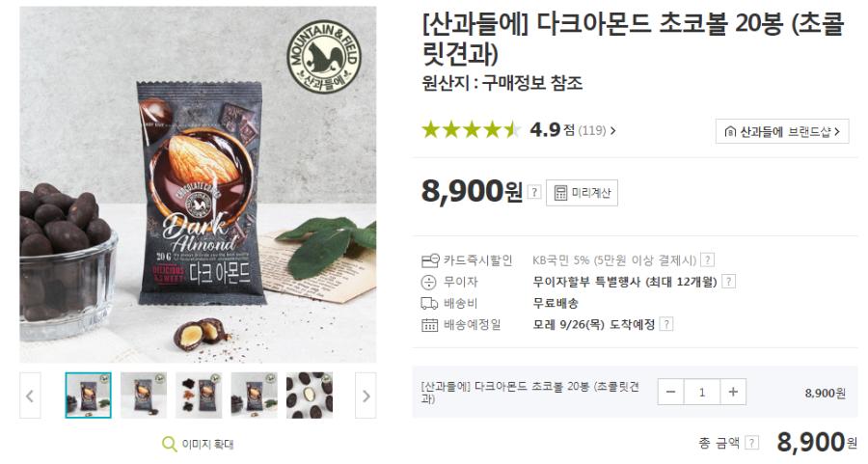Open the 산과들에 브랜드샵 link
868x464 pixels.
coord(781,132)
